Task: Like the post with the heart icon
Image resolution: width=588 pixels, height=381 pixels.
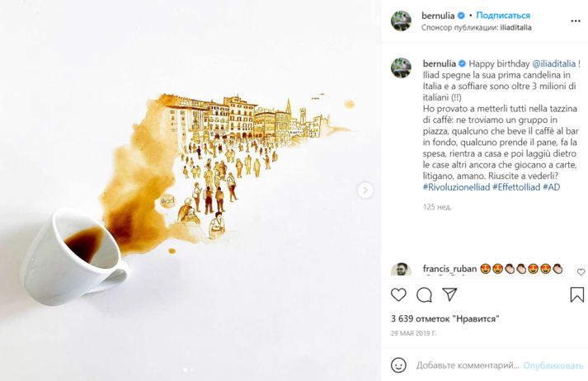Action: tap(398, 294)
